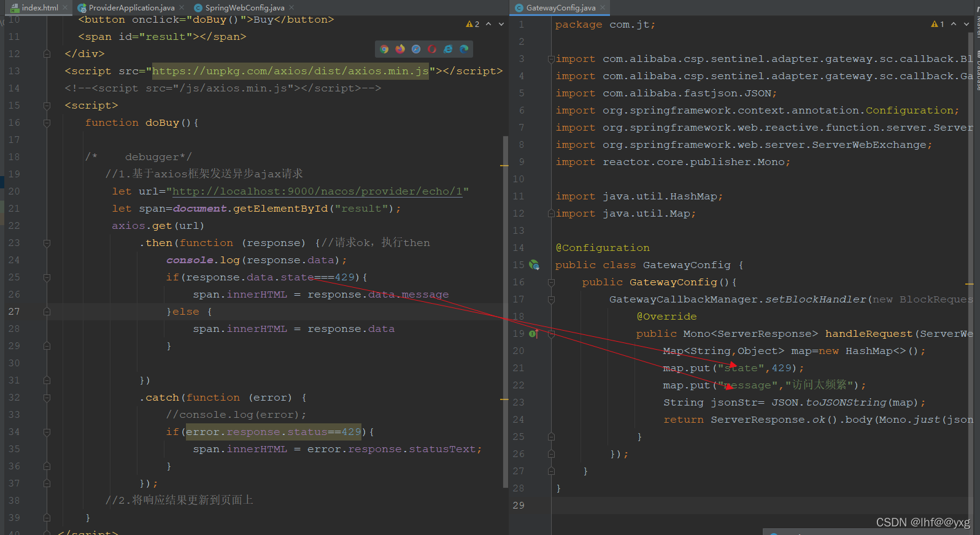Close the index.html tab
Screen dimensions: 980x535
(x=65, y=7)
